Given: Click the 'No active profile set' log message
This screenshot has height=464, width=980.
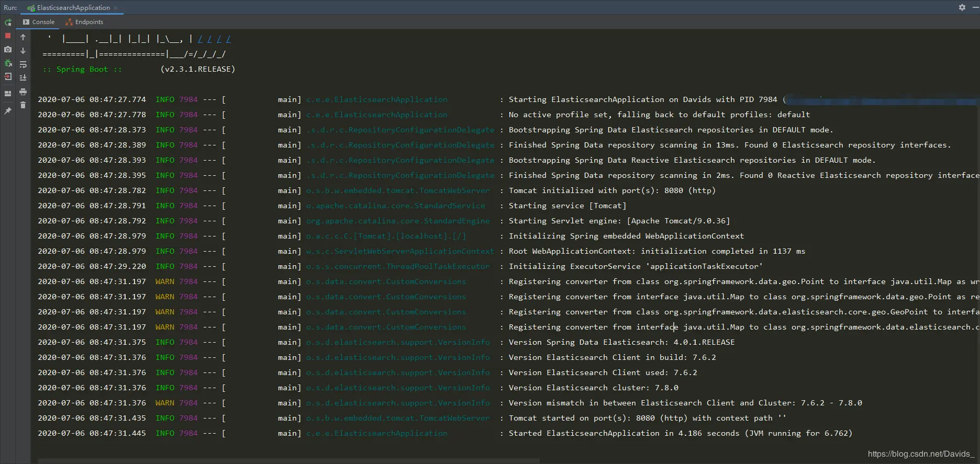Looking at the screenshot, I should 660,115.
